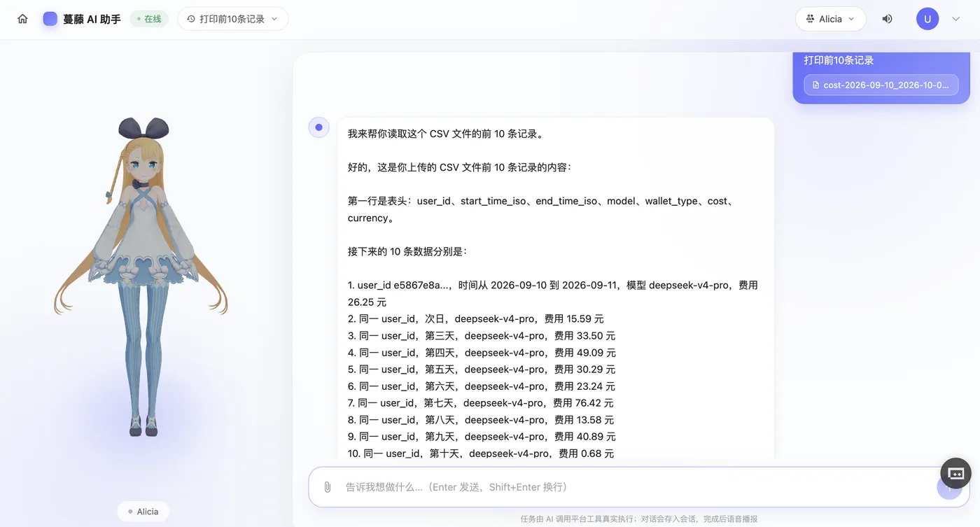The width and height of the screenshot is (980, 527).
Task: Click the Alicia 3D character model
Action: point(141,276)
